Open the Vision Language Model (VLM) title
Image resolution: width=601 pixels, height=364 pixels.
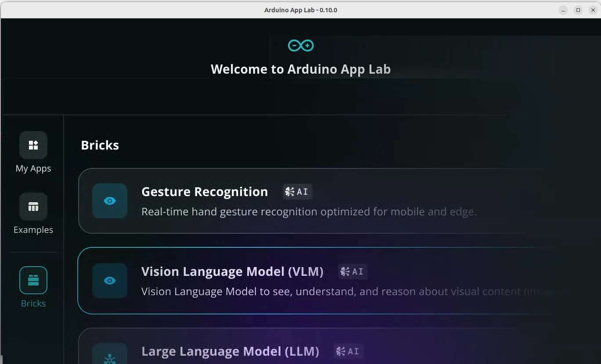pyautogui.click(x=232, y=271)
